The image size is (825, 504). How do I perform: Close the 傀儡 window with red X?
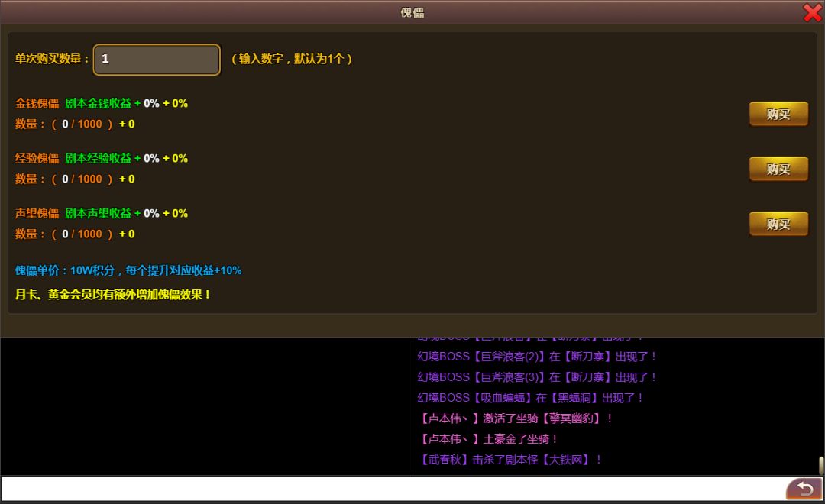point(812,12)
